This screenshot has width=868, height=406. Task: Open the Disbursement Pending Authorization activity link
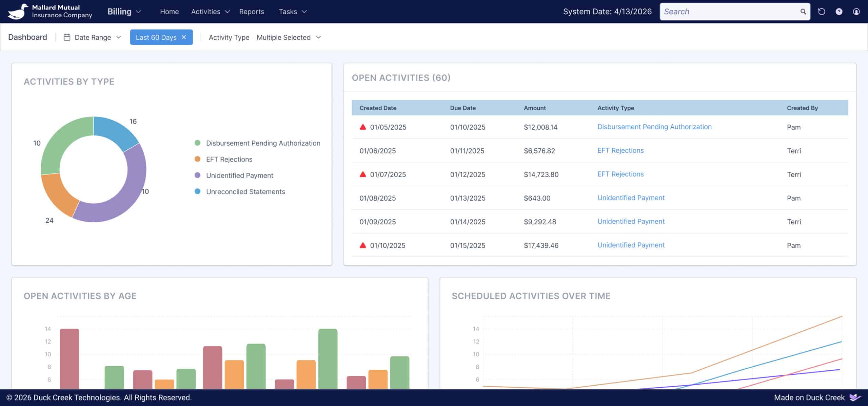654,127
